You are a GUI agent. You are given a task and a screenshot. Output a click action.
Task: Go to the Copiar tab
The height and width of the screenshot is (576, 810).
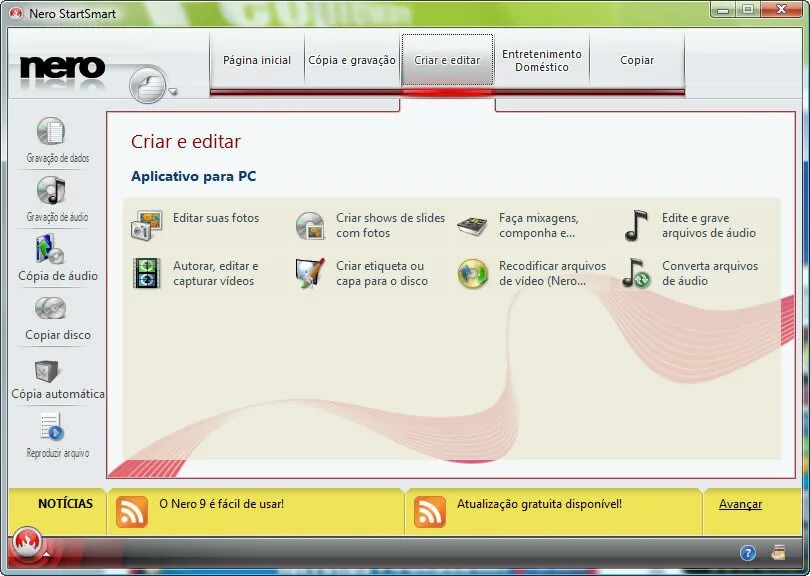(x=637, y=60)
